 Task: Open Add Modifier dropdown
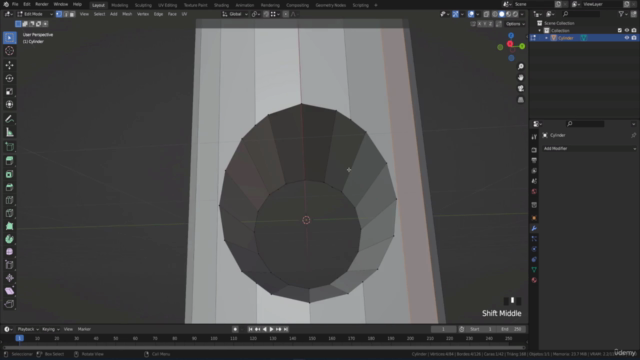(589, 149)
